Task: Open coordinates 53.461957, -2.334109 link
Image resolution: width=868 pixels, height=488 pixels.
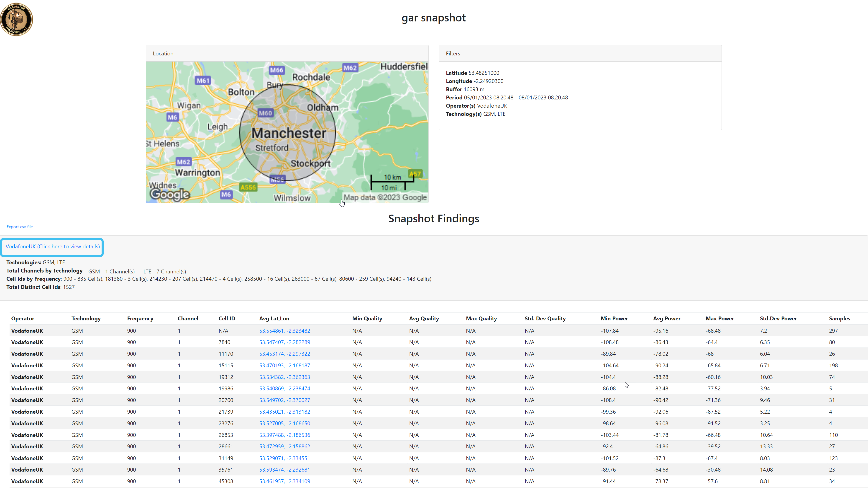Action: tap(284, 481)
